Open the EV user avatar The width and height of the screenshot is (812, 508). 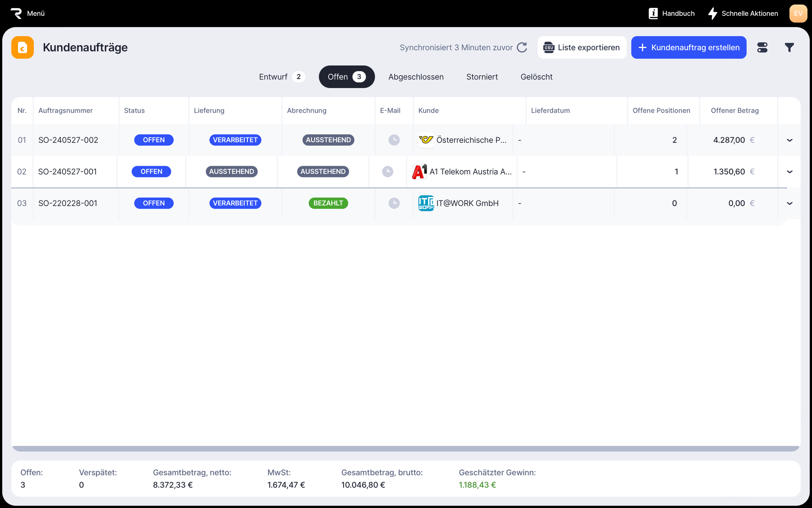[798, 13]
